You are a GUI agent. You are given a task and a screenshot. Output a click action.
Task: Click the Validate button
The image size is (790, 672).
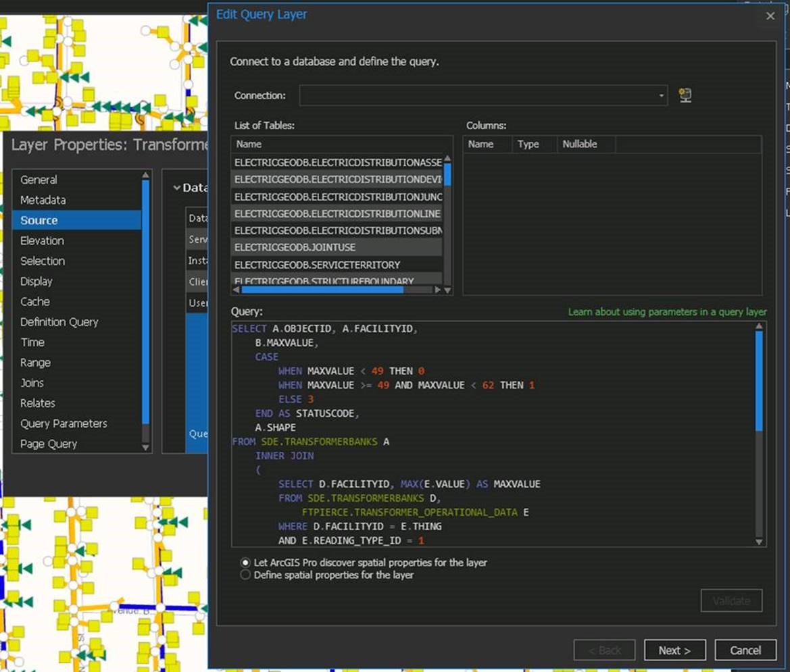tap(731, 600)
